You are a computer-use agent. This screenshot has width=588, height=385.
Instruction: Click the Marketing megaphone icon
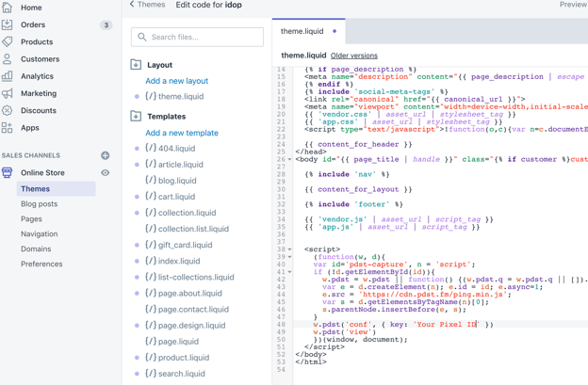point(8,93)
